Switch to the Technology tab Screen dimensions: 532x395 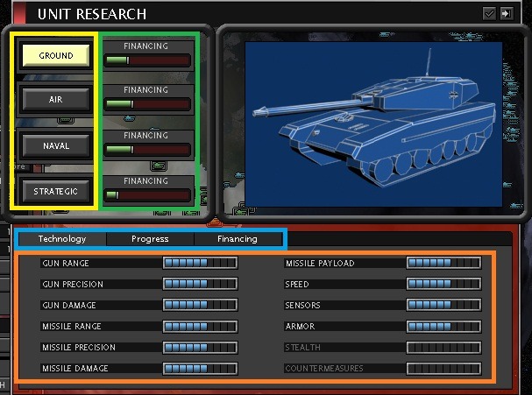[x=62, y=239]
